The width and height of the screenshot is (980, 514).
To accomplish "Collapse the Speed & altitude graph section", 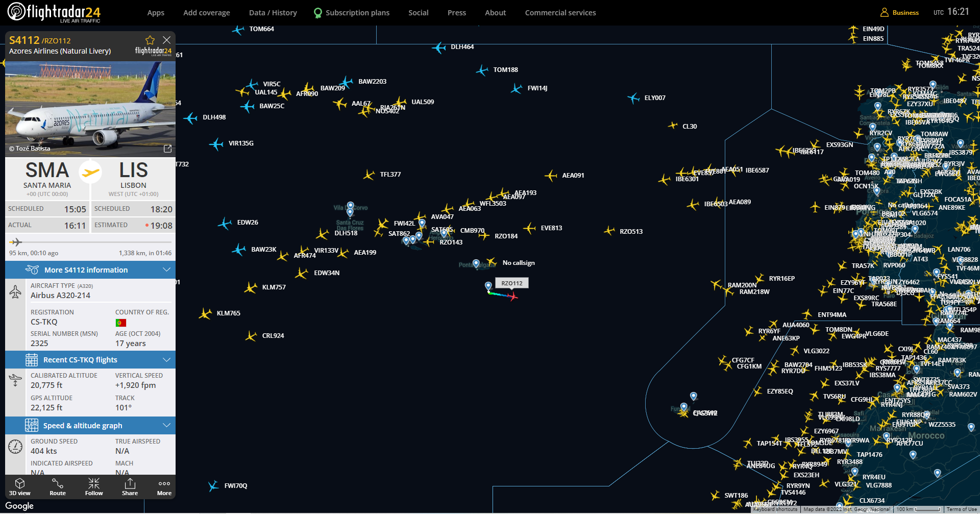I will (x=166, y=425).
